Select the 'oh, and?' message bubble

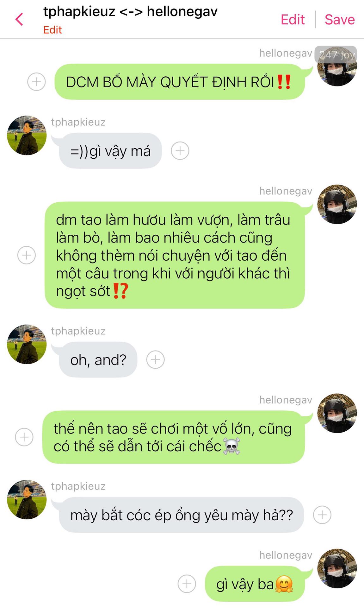coord(98,359)
